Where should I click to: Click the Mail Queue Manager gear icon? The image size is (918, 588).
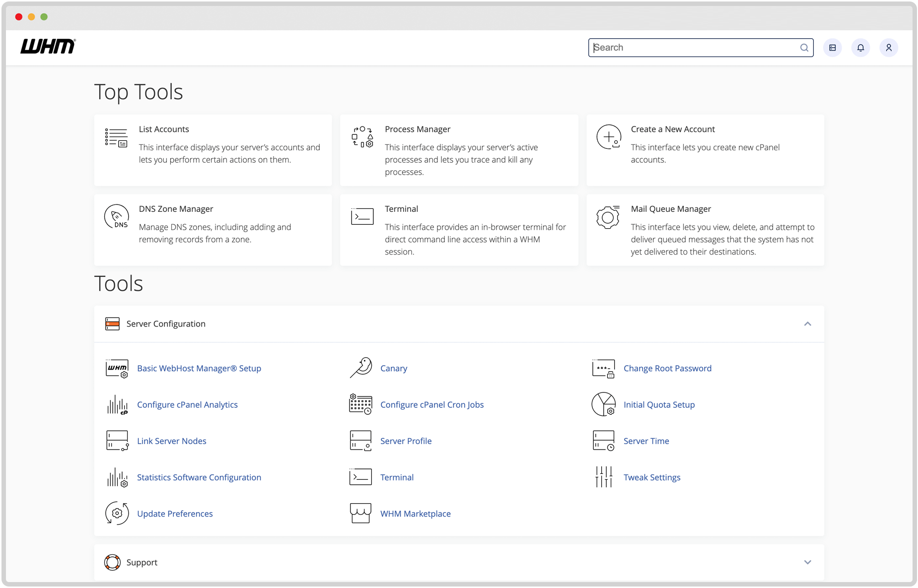[x=608, y=217]
